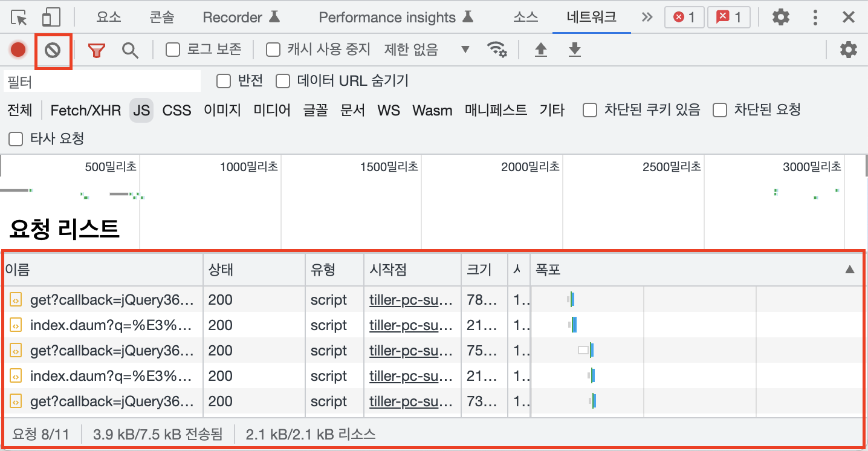Import a HAR file using the upload icon

pos(540,50)
